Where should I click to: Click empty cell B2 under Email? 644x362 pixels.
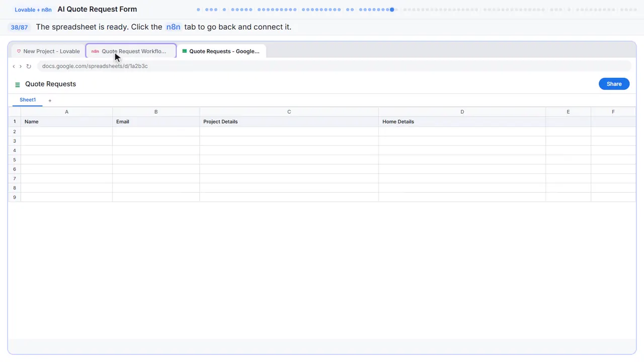coord(156,131)
